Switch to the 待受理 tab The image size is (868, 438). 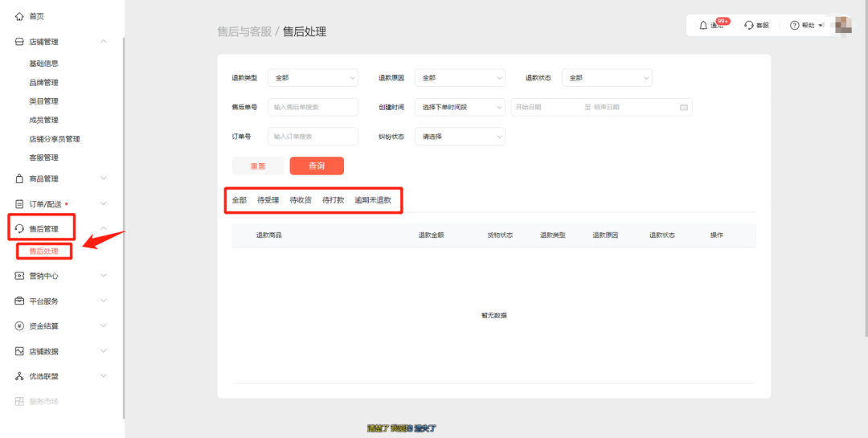click(268, 200)
